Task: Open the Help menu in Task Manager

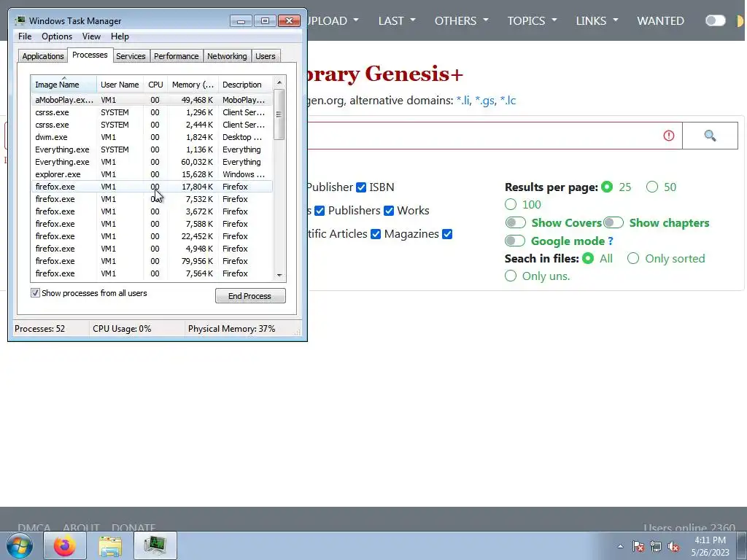Action: (120, 36)
